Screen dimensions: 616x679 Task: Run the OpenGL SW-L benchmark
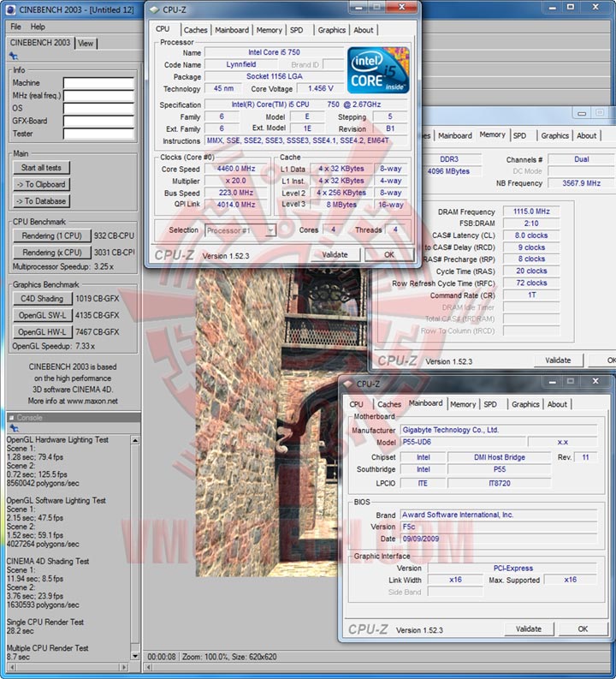pyautogui.click(x=42, y=315)
